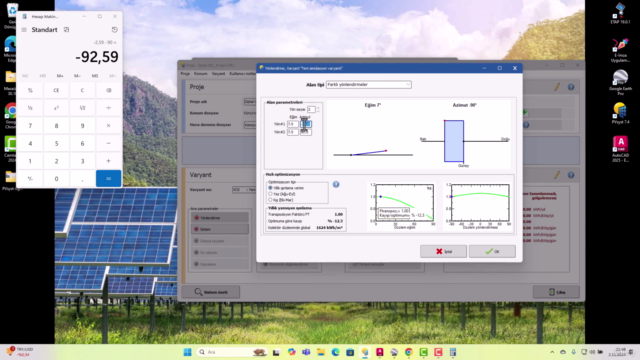Open PVsyst 7.4 desktop shortcut
Image resolution: width=640 pixels, height=360 pixels.
coord(620,113)
